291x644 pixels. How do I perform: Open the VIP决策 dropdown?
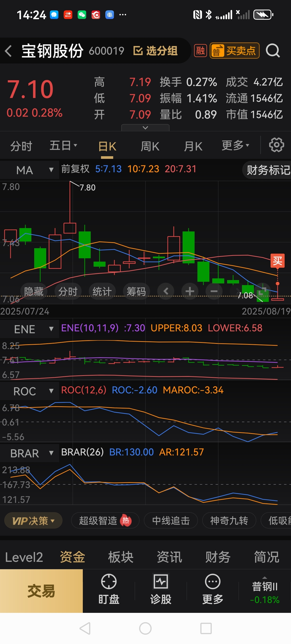click(x=34, y=521)
